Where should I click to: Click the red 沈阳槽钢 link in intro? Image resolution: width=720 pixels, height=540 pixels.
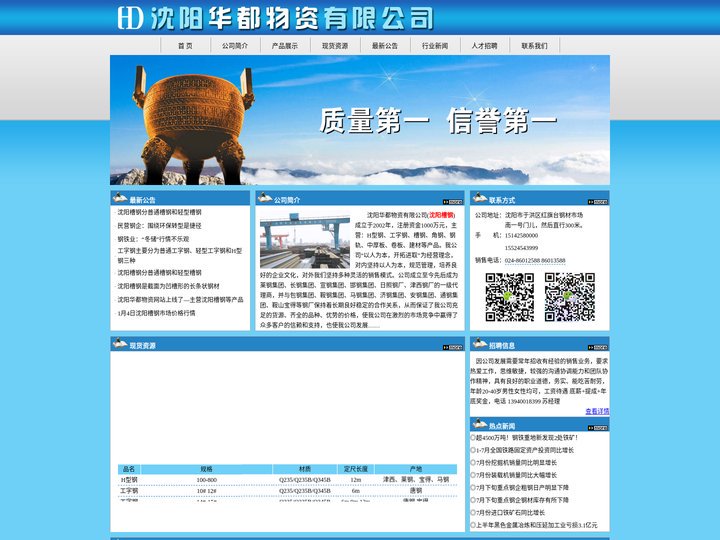click(x=441, y=215)
